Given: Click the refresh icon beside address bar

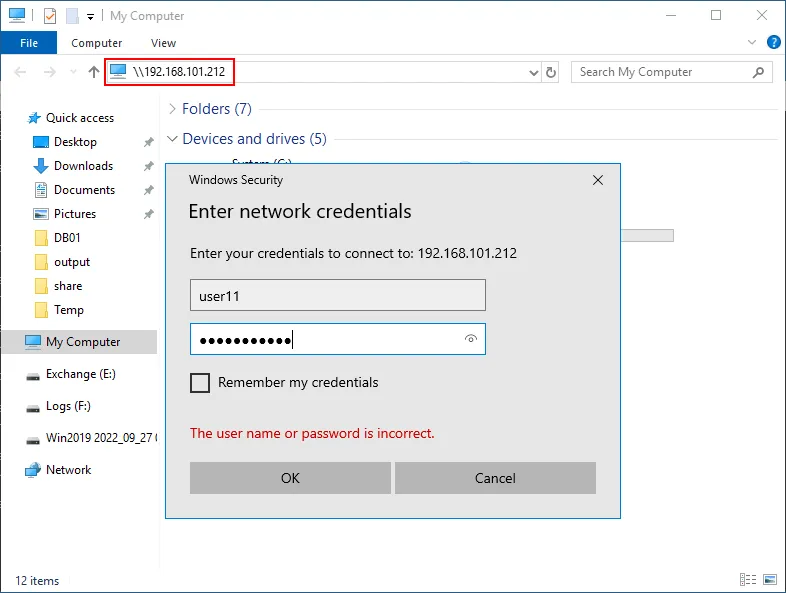Looking at the screenshot, I should pos(551,72).
